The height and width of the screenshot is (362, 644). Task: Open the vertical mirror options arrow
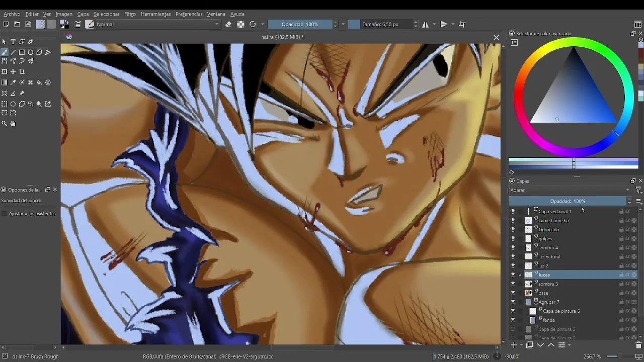click(x=452, y=24)
